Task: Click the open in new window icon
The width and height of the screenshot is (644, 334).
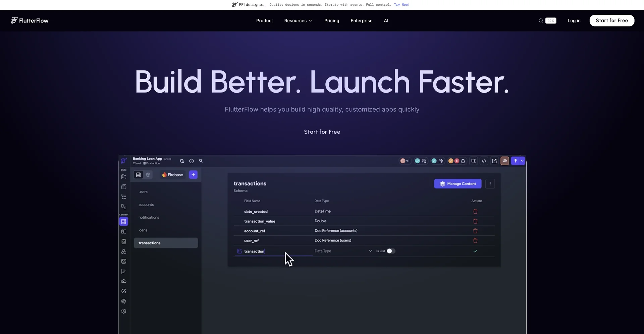Action: (x=494, y=161)
